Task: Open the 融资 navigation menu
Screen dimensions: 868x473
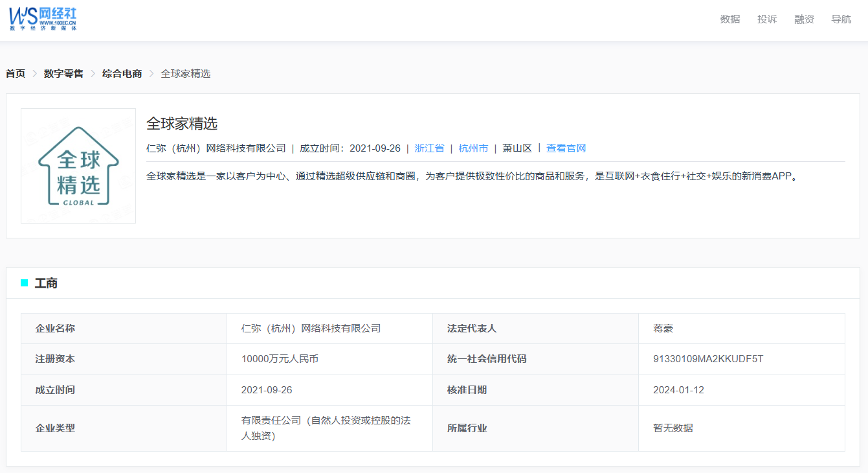Action: [804, 19]
